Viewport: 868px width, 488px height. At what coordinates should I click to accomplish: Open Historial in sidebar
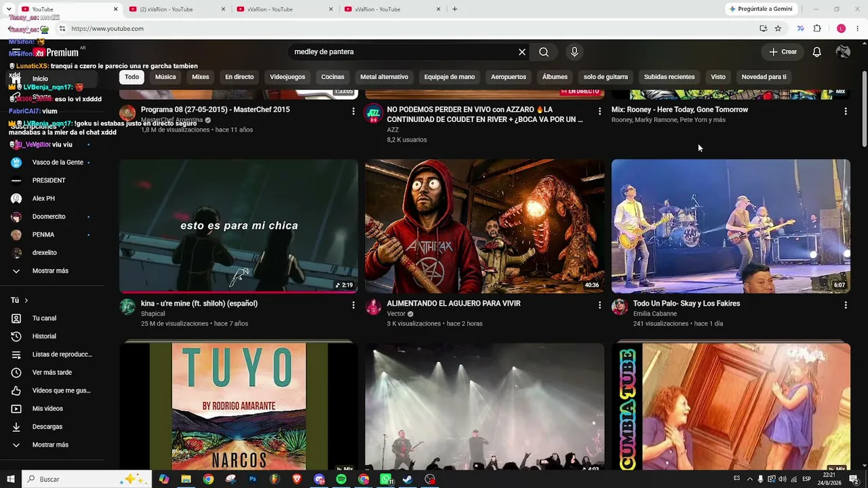(x=52, y=336)
